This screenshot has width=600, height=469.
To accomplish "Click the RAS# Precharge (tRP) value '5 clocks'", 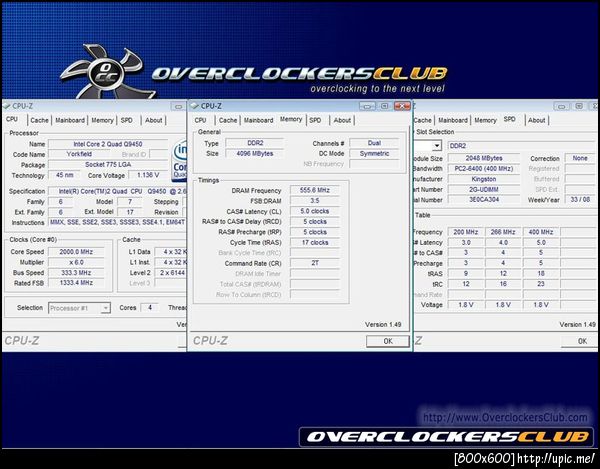I will point(315,232).
